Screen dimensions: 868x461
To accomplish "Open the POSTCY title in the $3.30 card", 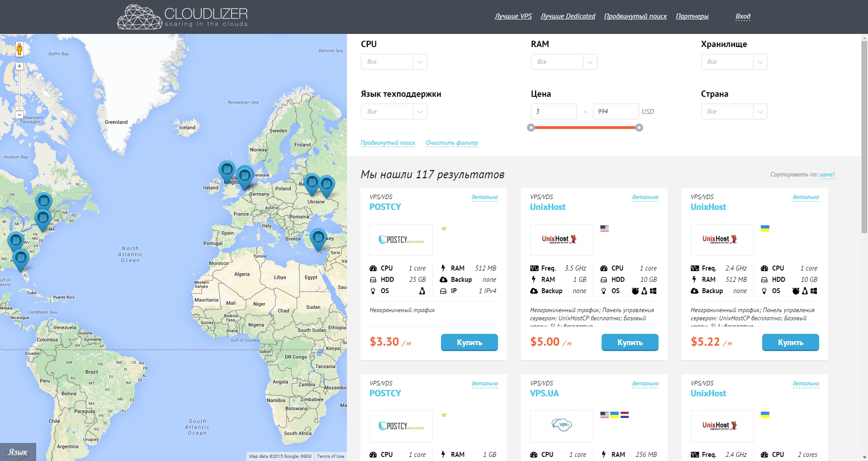I will 385,207.
